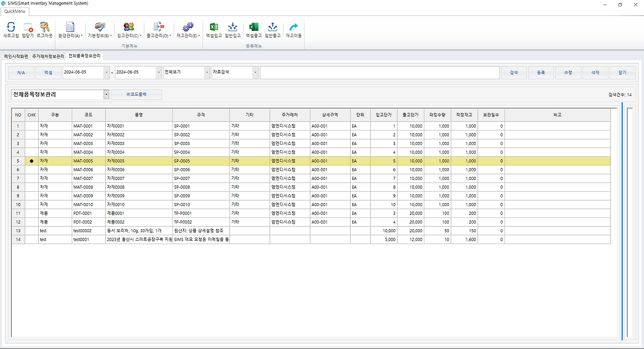Toggle the CHK cell of row test00002

pyautogui.click(x=32, y=231)
